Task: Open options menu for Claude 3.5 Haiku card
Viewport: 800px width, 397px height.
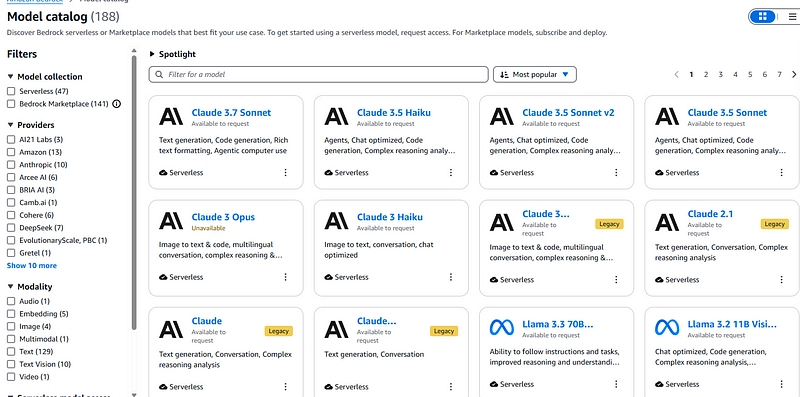Action: pos(451,172)
